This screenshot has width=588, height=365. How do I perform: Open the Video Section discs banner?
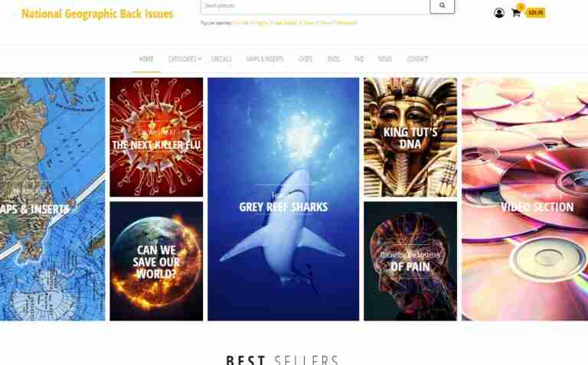tap(524, 199)
